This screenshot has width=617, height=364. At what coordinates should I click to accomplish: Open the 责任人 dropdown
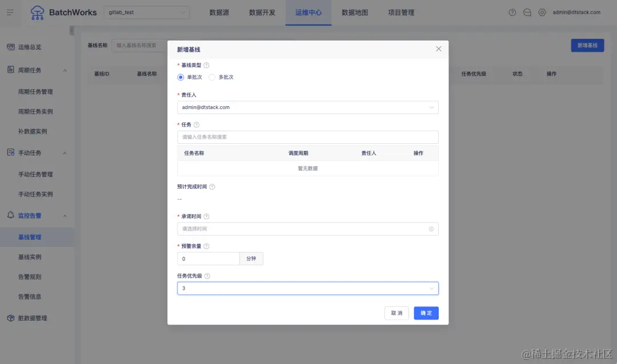[308, 107]
